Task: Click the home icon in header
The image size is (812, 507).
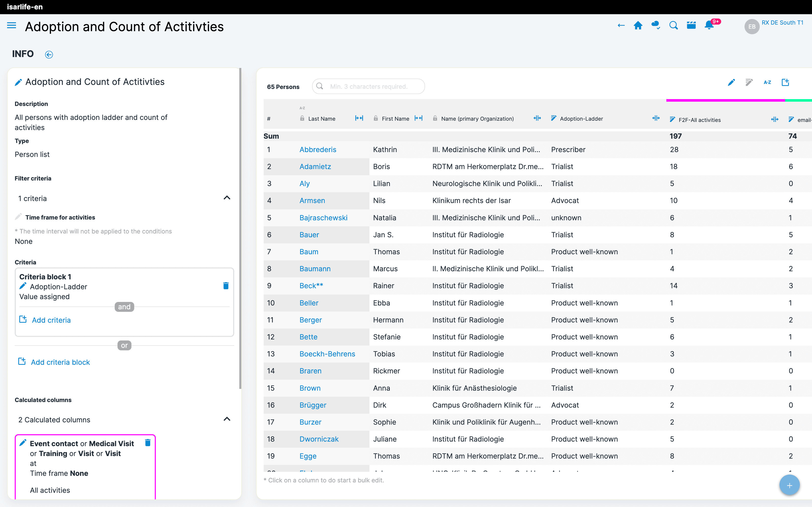Action: 638,26
